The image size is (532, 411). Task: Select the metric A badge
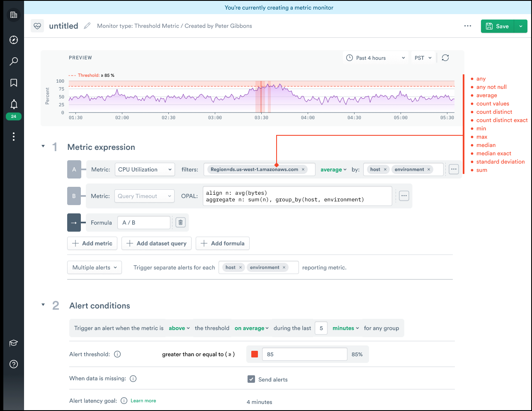(74, 169)
